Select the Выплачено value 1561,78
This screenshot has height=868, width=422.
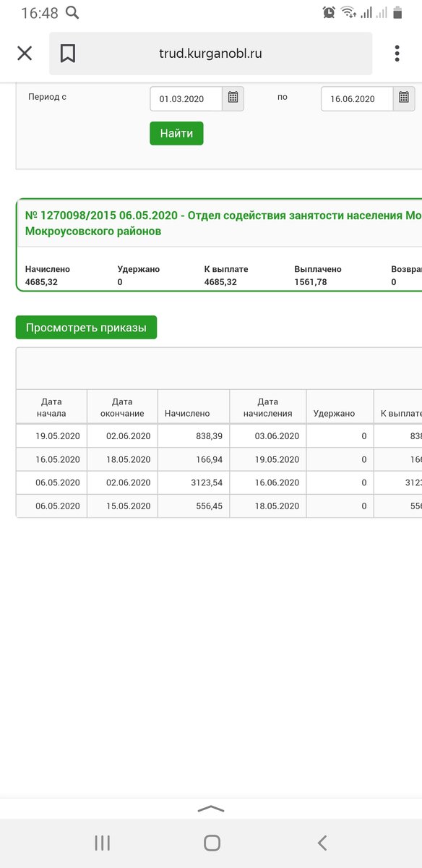311,282
